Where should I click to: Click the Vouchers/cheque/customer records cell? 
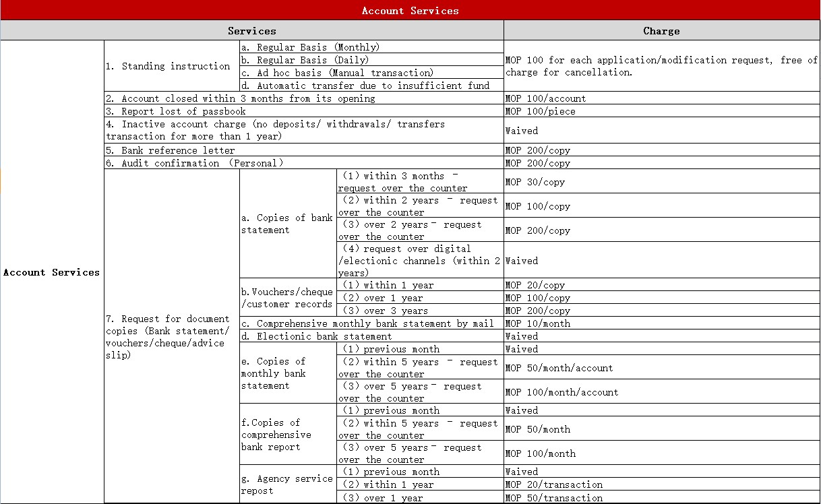tap(287, 298)
